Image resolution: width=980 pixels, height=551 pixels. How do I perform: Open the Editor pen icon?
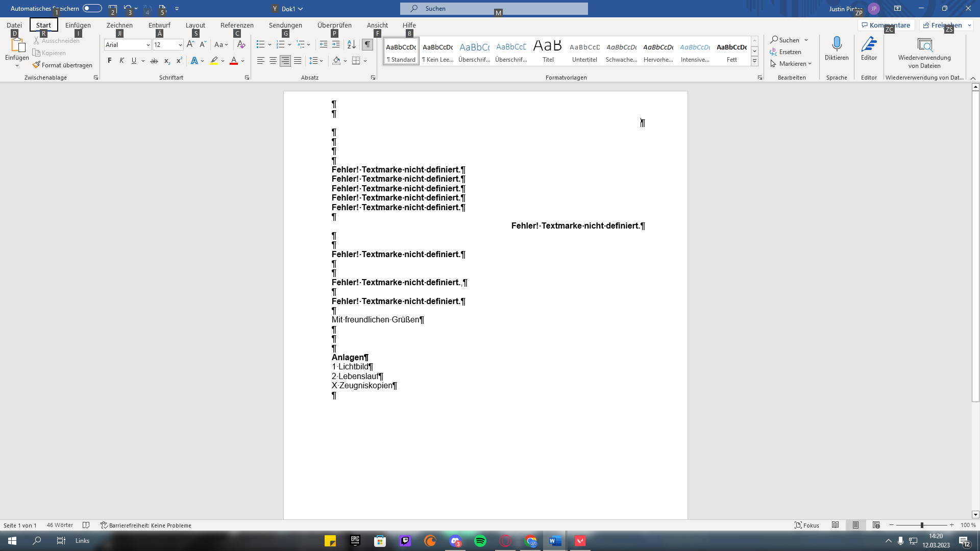(x=869, y=45)
